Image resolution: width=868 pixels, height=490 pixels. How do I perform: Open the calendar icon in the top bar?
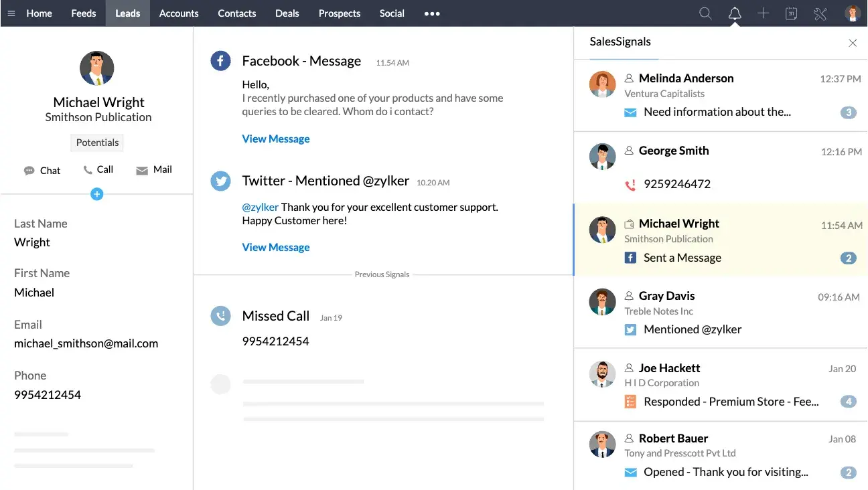pos(792,13)
